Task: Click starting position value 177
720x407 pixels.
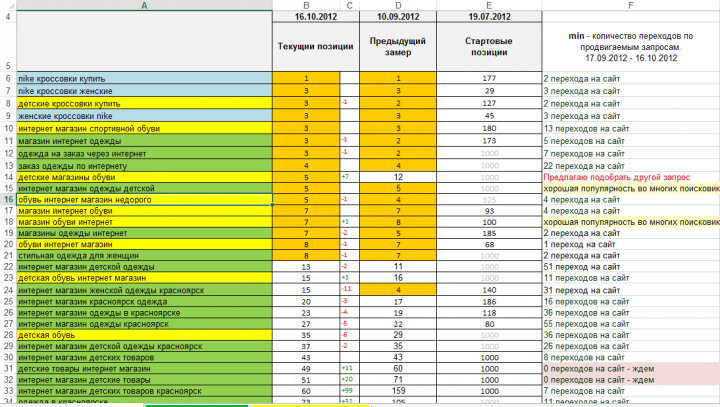Action: [x=489, y=78]
